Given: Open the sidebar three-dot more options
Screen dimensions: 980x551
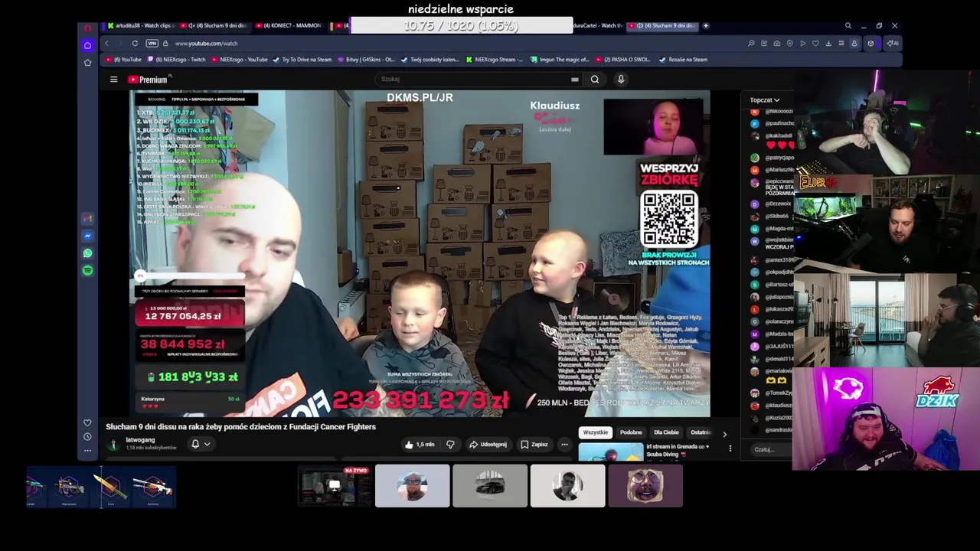Looking at the screenshot, I should pyautogui.click(x=87, y=451).
